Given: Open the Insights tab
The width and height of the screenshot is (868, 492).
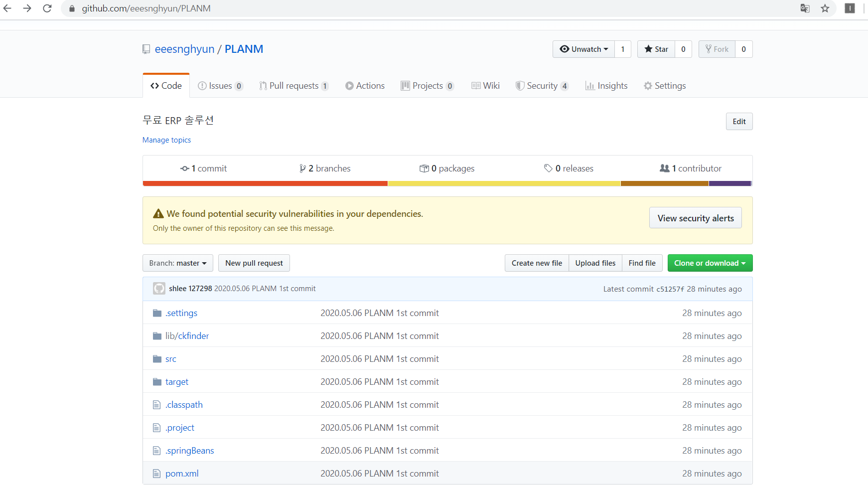Looking at the screenshot, I should pos(606,86).
